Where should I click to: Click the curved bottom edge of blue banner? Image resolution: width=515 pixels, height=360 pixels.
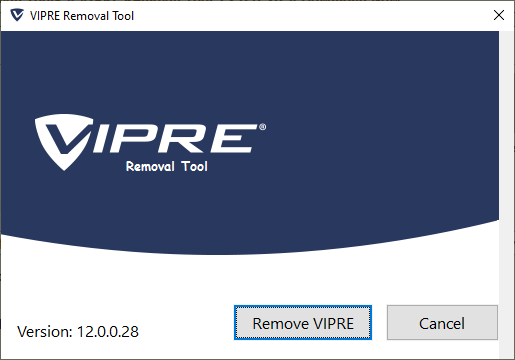click(250, 254)
